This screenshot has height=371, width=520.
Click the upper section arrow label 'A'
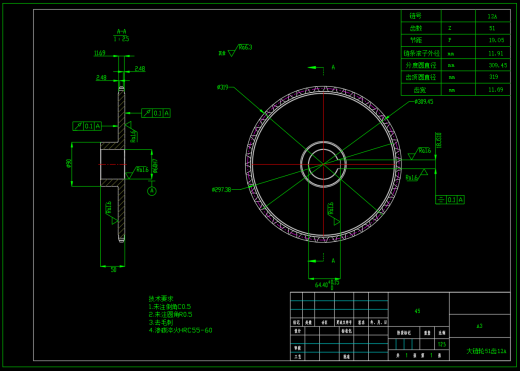[333, 67]
